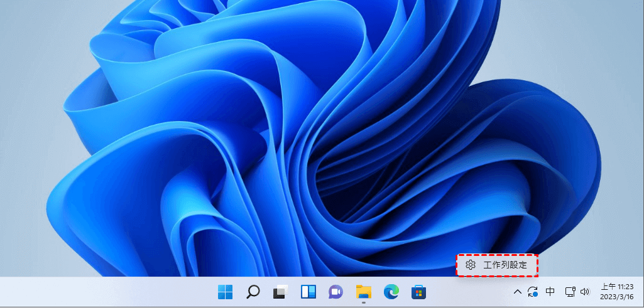Open the network status tray icon

click(570, 292)
